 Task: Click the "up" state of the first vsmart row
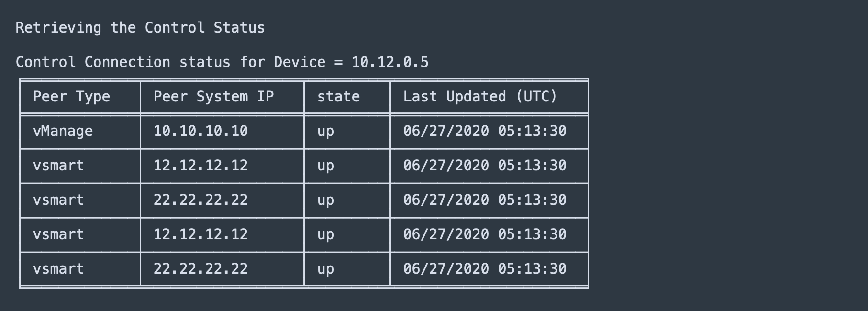(325, 166)
